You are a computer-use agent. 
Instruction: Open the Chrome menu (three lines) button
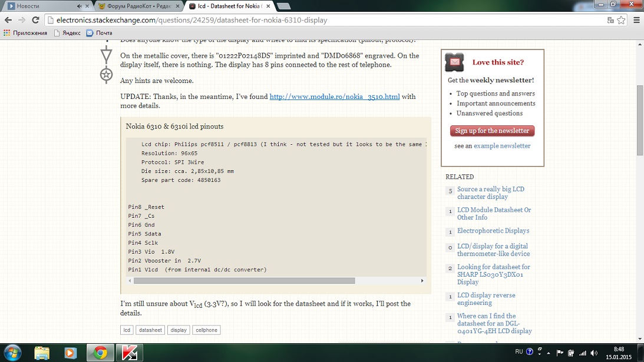click(x=636, y=20)
